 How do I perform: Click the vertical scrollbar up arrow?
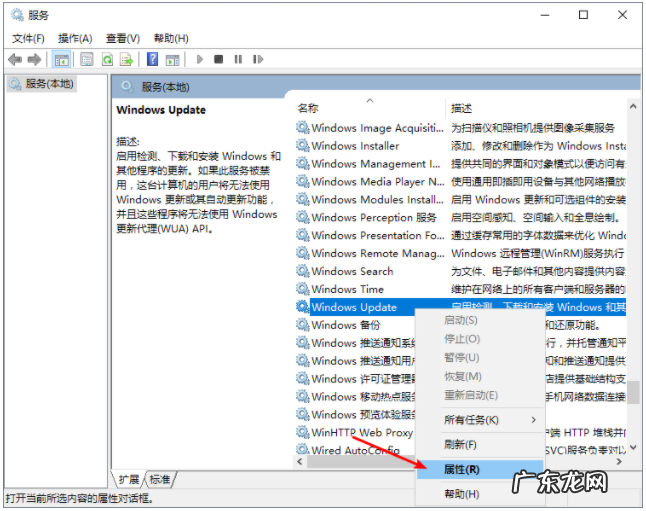point(633,106)
